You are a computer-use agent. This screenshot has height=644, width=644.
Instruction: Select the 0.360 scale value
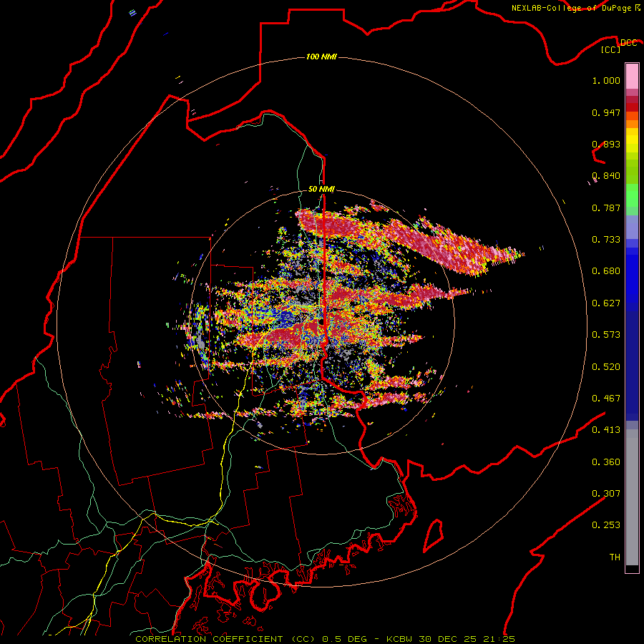coord(606,462)
